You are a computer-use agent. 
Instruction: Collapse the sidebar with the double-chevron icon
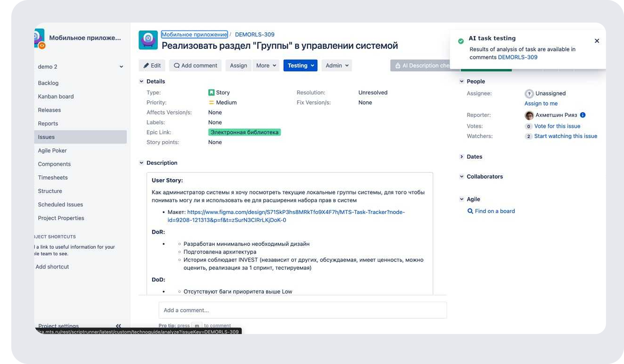(x=118, y=326)
